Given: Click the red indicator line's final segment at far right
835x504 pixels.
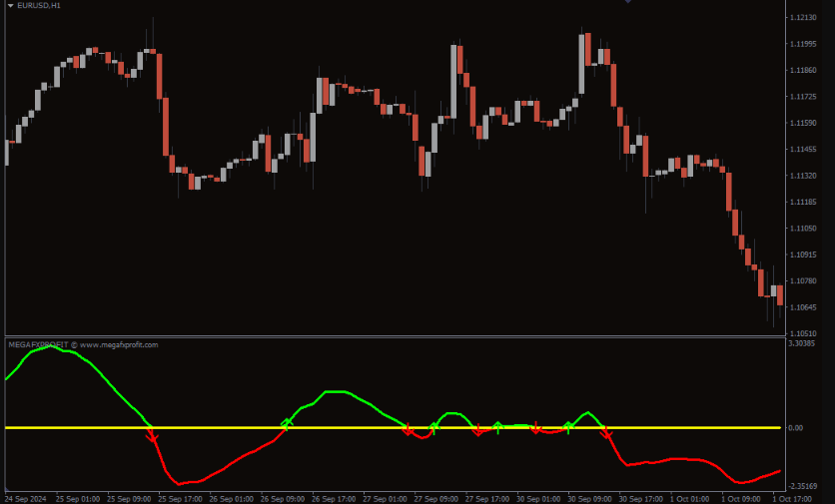Looking at the screenshot, I should pyautogui.click(x=769, y=474).
